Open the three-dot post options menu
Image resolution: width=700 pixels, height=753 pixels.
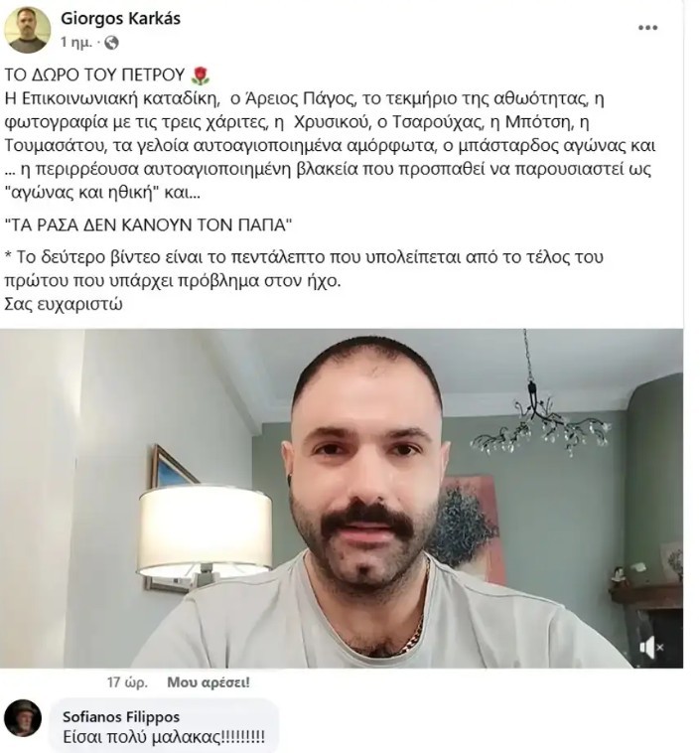pyautogui.click(x=647, y=28)
